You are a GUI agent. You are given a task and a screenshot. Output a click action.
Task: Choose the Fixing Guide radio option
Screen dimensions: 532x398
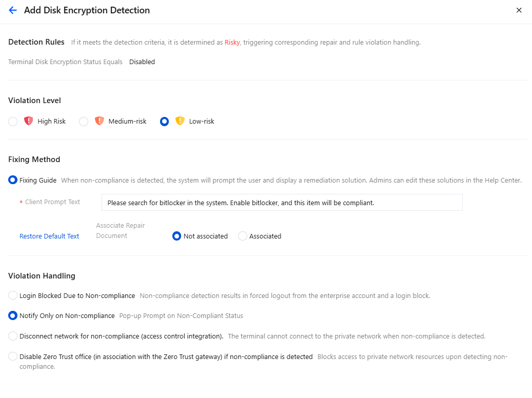13,180
